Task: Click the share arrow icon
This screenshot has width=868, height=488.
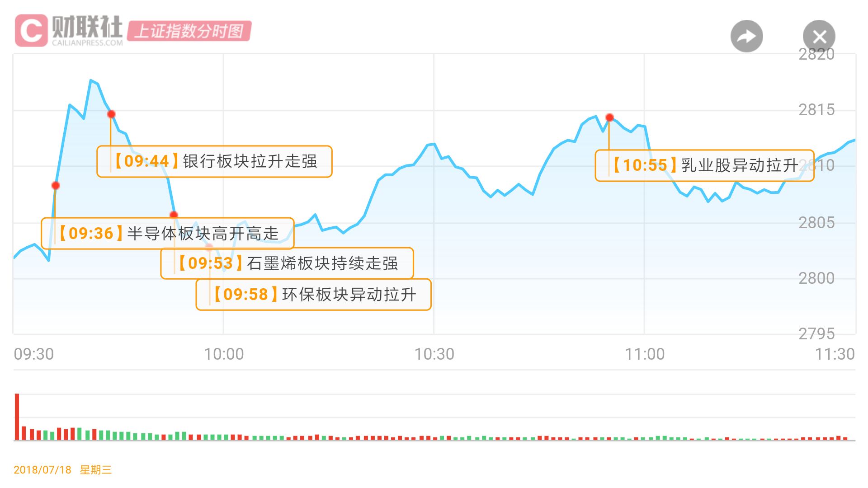Action: tap(746, 36)
